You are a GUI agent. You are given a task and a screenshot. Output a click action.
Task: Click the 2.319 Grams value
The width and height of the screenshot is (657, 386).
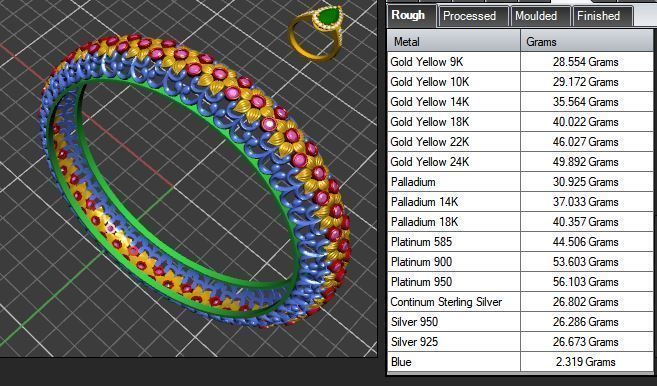point(586,362)
